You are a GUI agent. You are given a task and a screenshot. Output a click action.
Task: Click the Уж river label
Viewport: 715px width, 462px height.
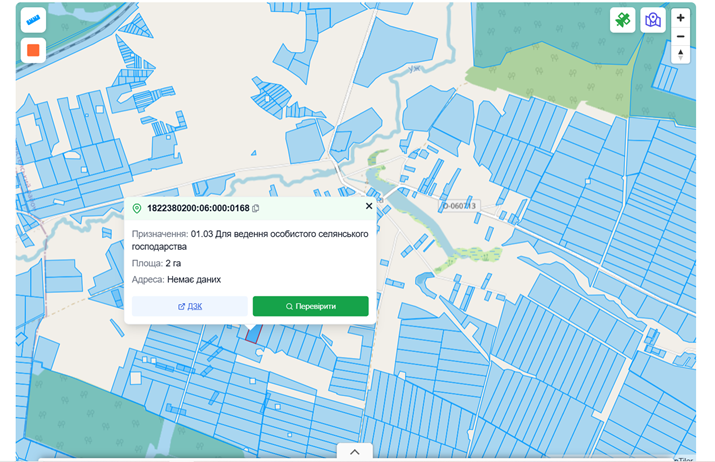point(414,69)
